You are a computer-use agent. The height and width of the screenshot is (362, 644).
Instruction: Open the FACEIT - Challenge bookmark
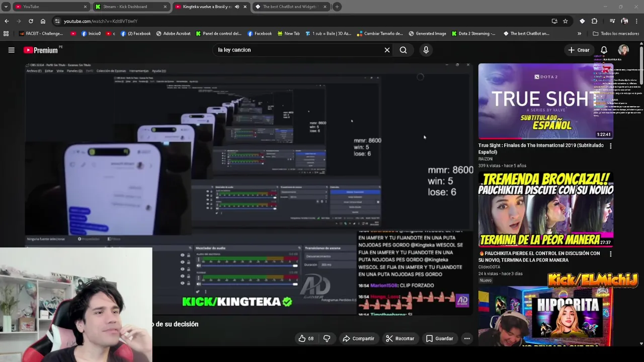(x=41, y=34)
